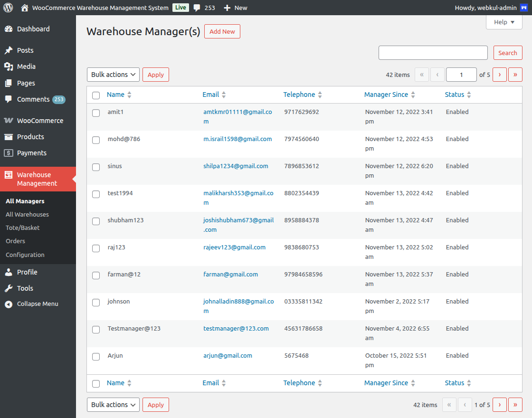Open the Dashboard gauge icon

[x=9, y=29]
